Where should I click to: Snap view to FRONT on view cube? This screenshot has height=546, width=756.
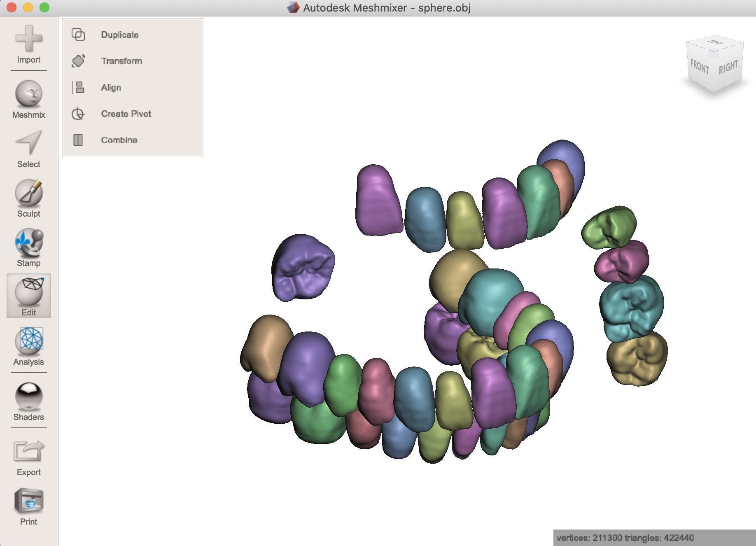click(699, 66)
